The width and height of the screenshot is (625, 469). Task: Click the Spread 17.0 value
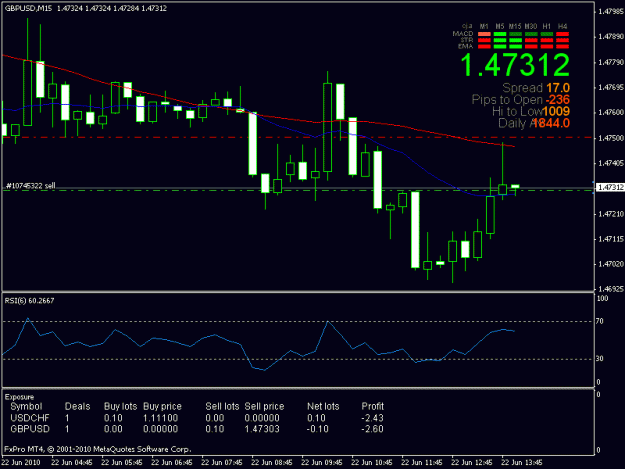(558, 88)
